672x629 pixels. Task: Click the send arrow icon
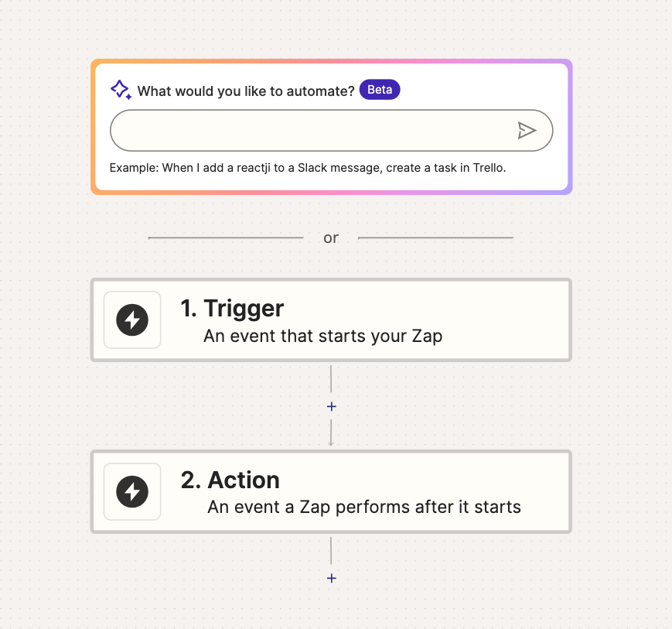(527, 130)
